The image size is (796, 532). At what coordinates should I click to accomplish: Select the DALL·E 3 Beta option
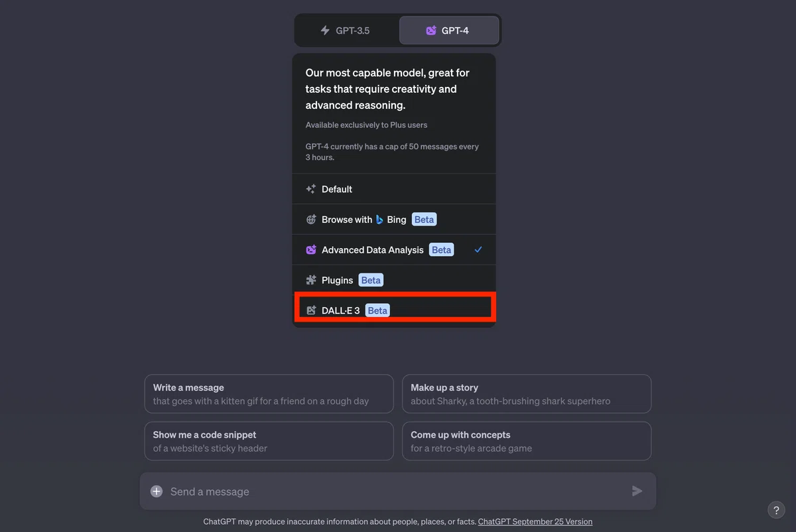click(394, 309)
